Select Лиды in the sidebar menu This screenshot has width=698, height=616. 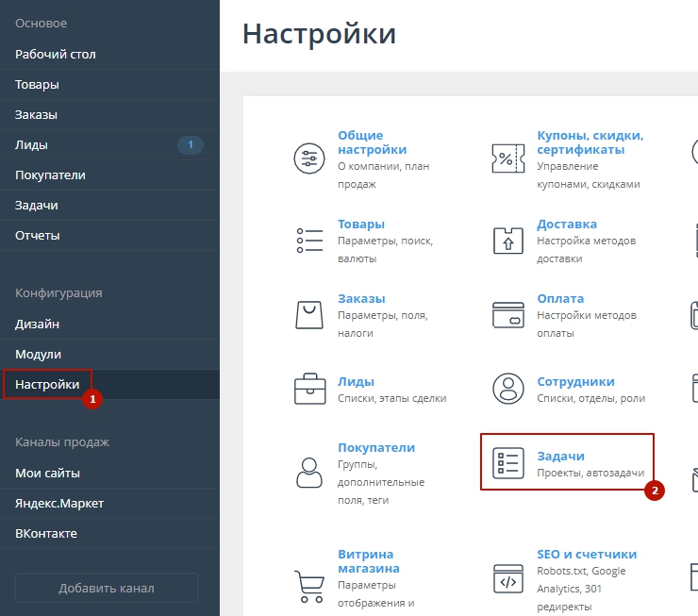(31, 144)
